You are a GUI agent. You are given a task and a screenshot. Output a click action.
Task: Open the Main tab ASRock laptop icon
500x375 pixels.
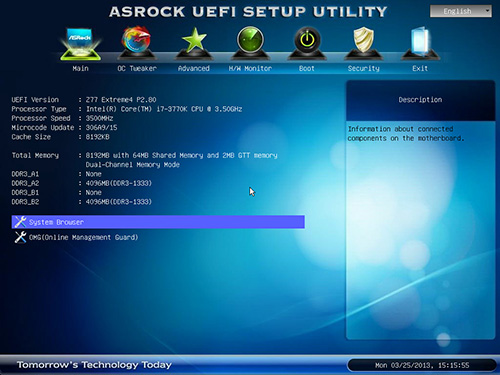(80, 44)
